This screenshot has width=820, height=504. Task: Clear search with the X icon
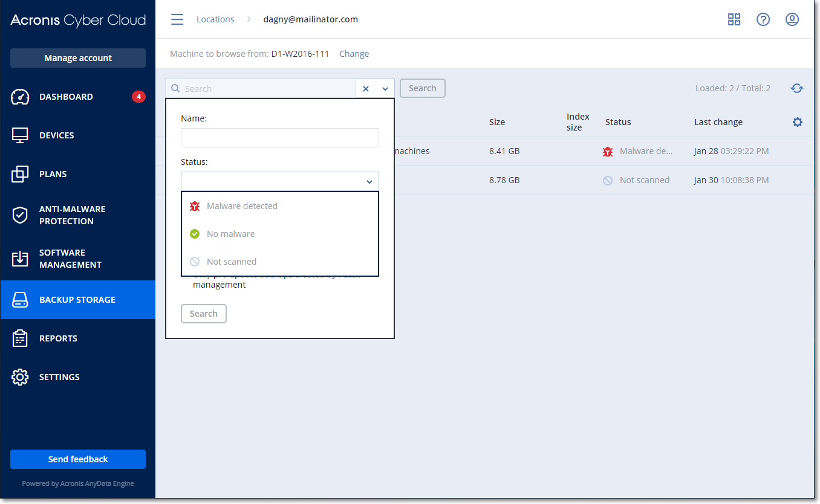pos(366,88)
